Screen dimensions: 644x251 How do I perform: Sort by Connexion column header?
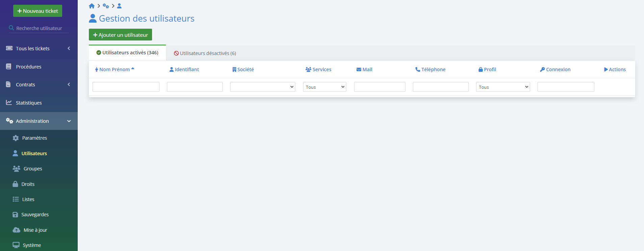555,69
